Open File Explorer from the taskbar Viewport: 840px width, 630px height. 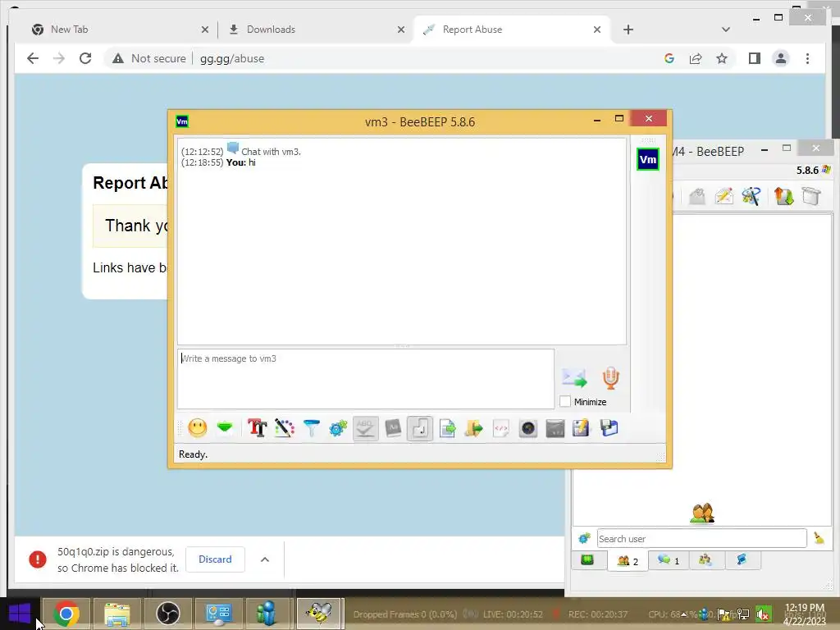[117, 614]
